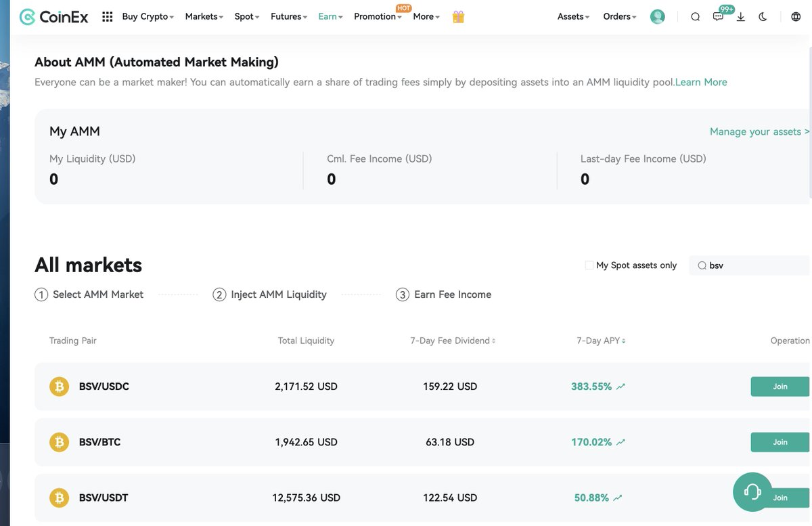Click the search magnifier icon in header

(695, 17)
